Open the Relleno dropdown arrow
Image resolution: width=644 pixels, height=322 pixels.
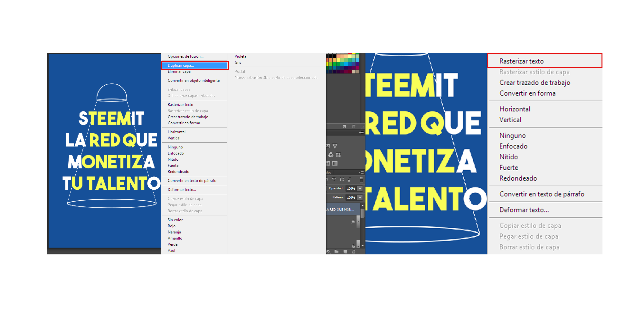coord(360,198)
